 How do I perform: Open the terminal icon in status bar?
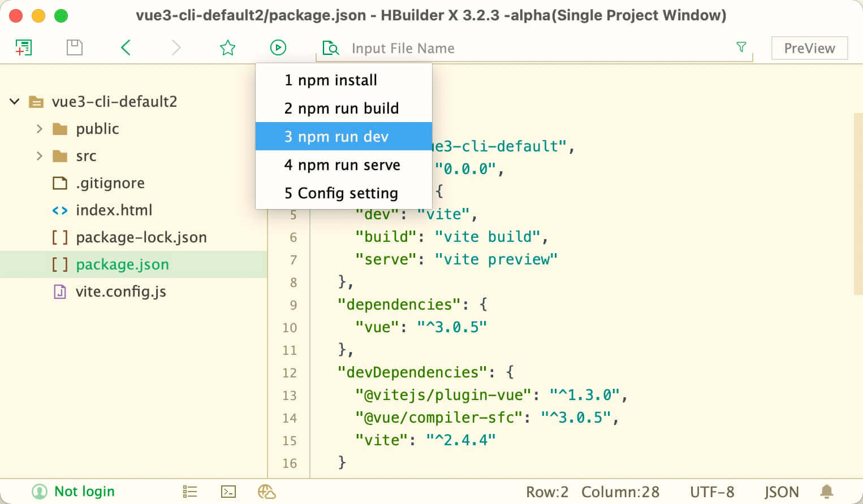[228, 492]
